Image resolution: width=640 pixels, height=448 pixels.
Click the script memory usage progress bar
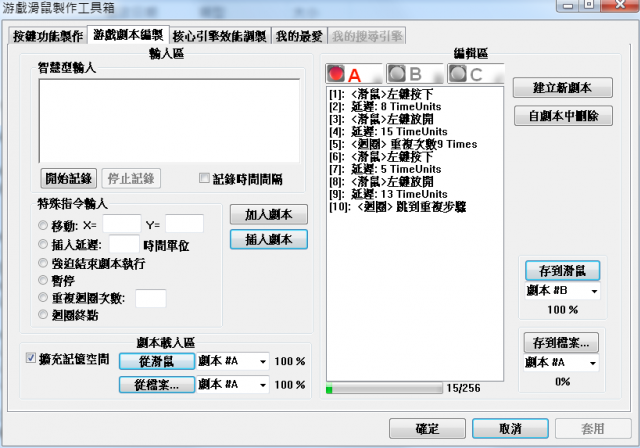(384, 388)
